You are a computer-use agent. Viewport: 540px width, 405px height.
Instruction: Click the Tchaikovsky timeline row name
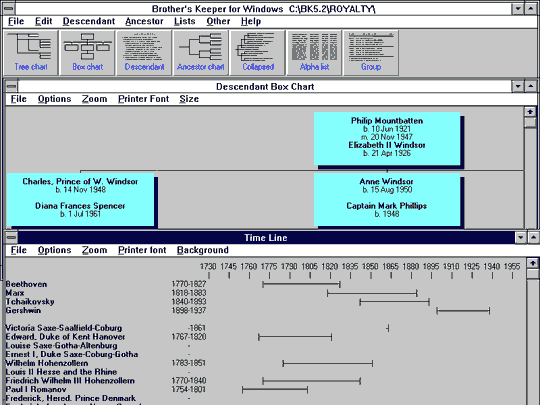(30, 302)
